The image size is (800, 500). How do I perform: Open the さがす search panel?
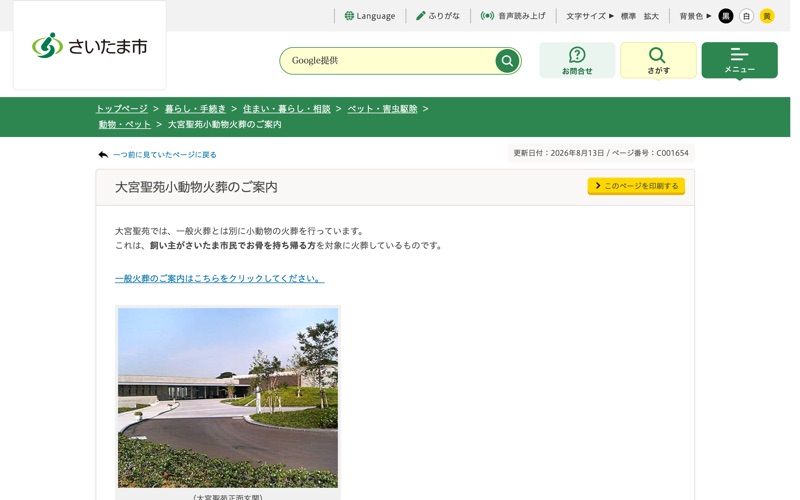pos(658,60)
